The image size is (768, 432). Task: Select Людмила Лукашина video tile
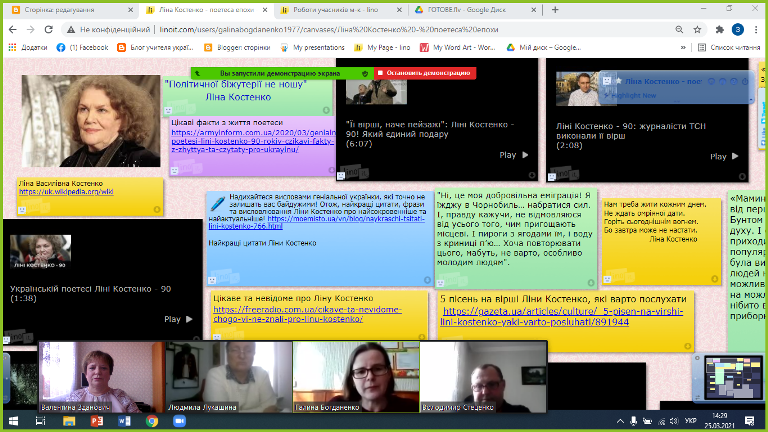click(229, 376)
